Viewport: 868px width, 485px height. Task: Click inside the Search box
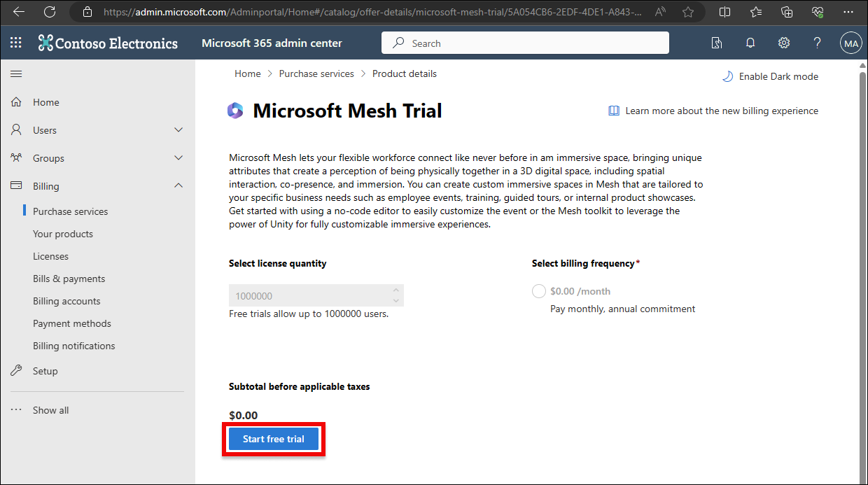525,43
